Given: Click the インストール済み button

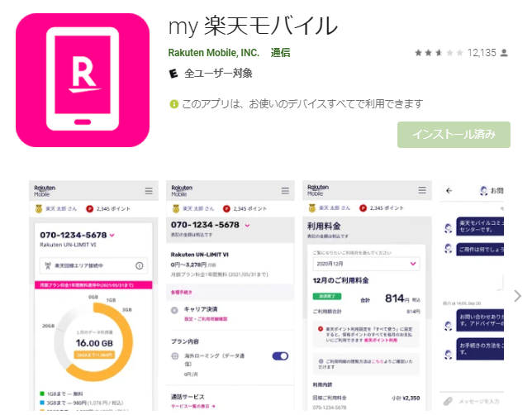Looking at the screenshot, I should click(454, 135).
